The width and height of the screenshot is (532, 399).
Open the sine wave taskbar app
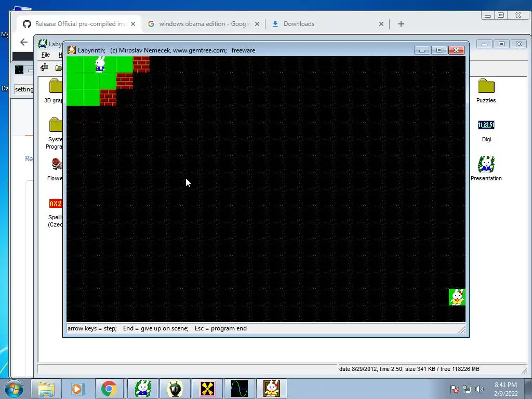239,389
